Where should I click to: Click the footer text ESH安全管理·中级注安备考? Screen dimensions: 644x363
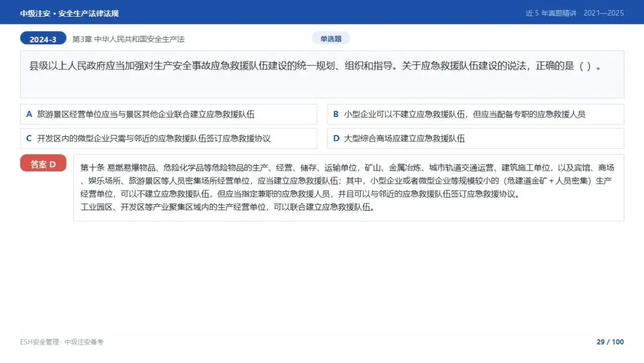(61, 342)
